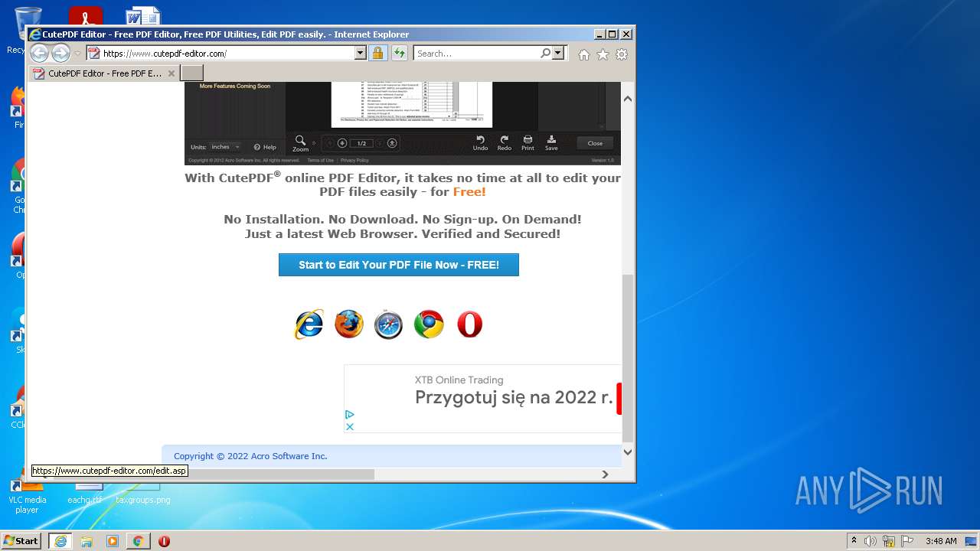Open Chrome from the taskbar

tap(138, 541)
